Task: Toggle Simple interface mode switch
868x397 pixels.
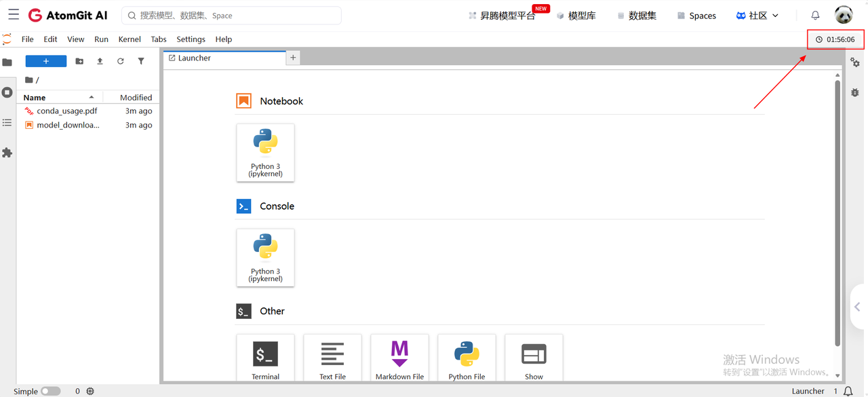Action: point(50,391)
